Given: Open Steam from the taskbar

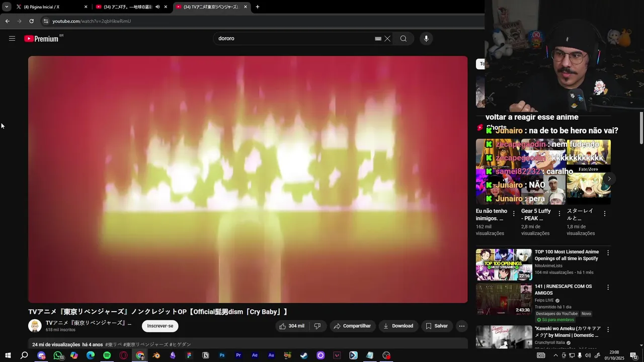Looking at the screenshot, I should coord(304,355).
